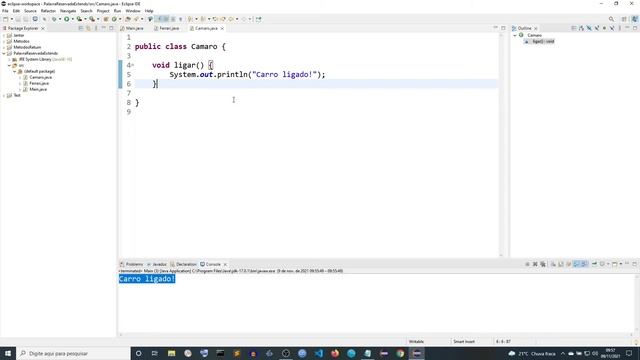Click Pin Console icon
Screen dimensions: 640x360
coord(594,264)
